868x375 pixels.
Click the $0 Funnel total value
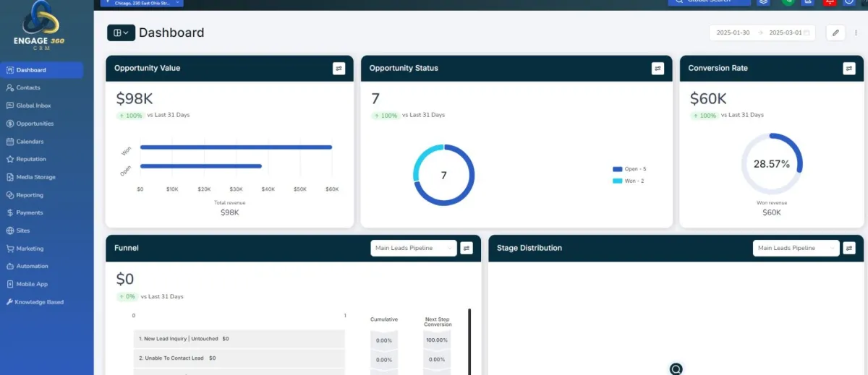[x=124, y=279]
